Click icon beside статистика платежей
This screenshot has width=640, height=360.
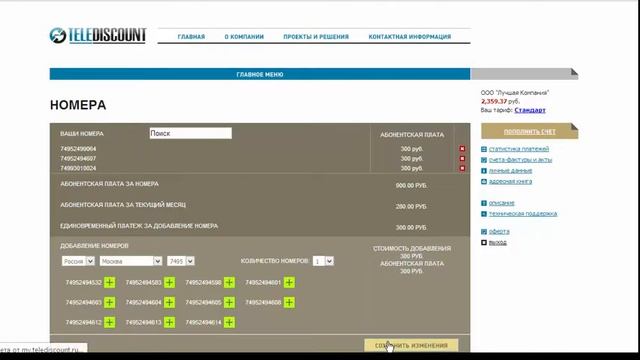(484, 149)
